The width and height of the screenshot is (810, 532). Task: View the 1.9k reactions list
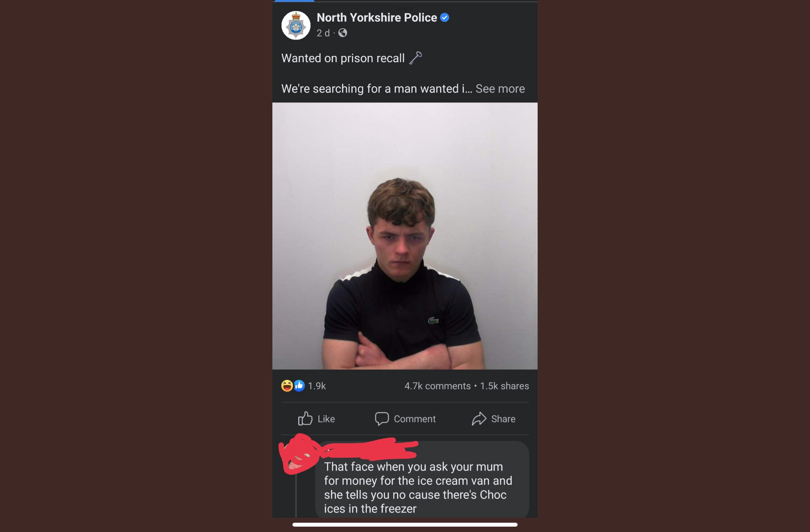[317, 386]
